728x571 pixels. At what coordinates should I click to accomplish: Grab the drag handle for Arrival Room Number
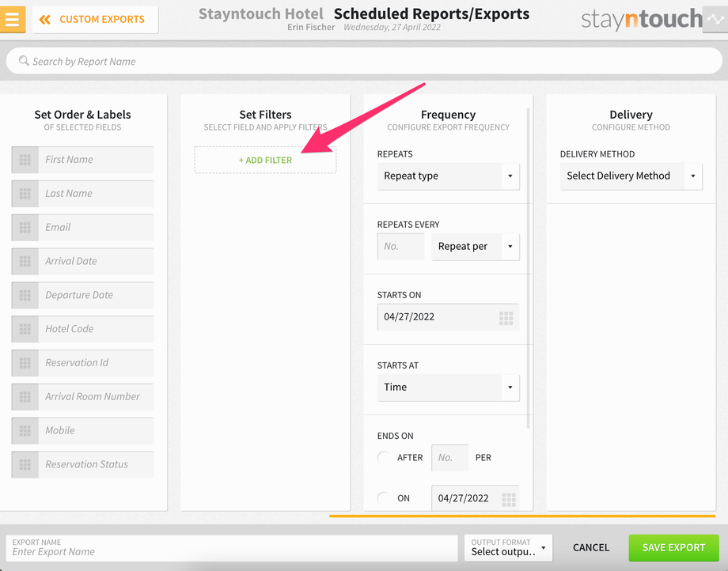[x=25, y=397]
